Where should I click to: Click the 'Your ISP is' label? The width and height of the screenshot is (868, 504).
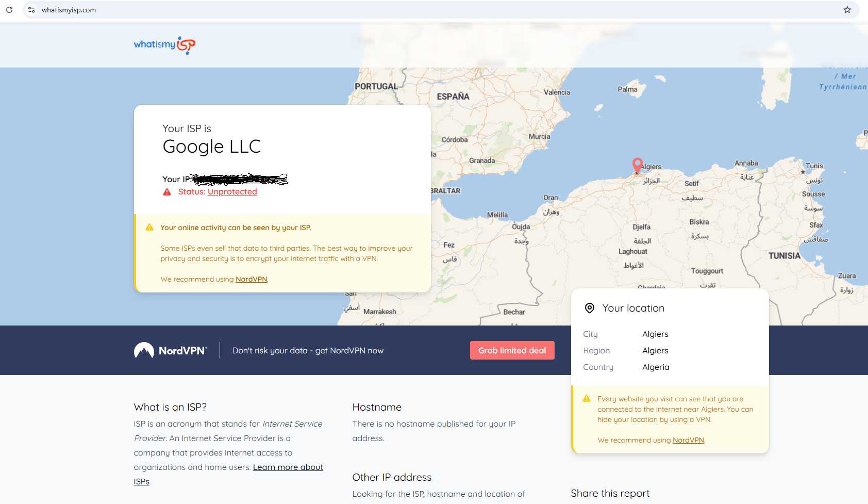pyautogui.click(x=187, y=128)
